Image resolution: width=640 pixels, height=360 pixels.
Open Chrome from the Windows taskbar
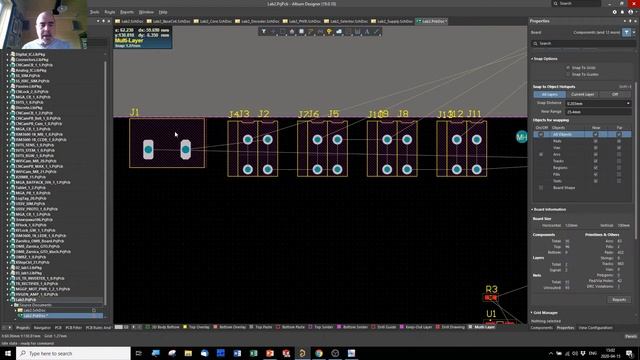(319, 353)
